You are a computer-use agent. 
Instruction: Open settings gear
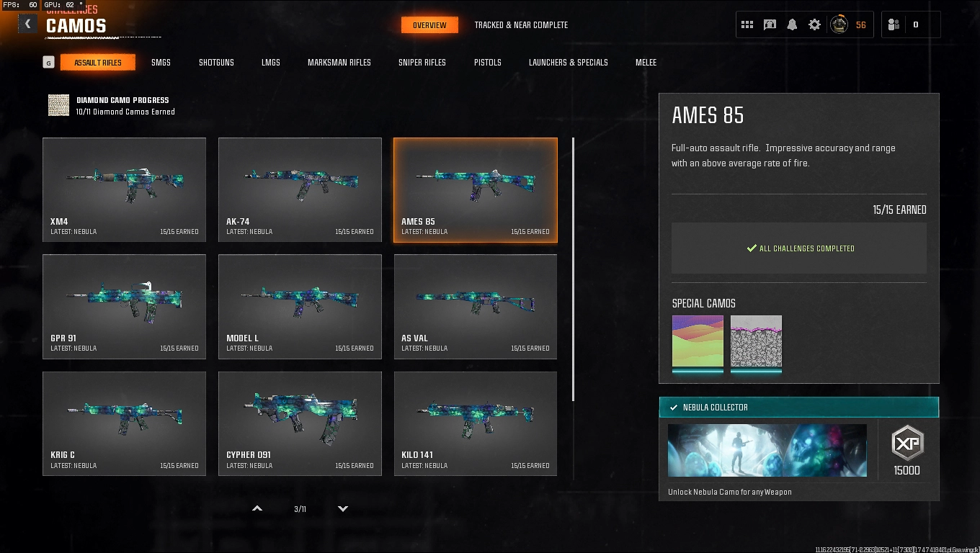click(x=814, y=24)
